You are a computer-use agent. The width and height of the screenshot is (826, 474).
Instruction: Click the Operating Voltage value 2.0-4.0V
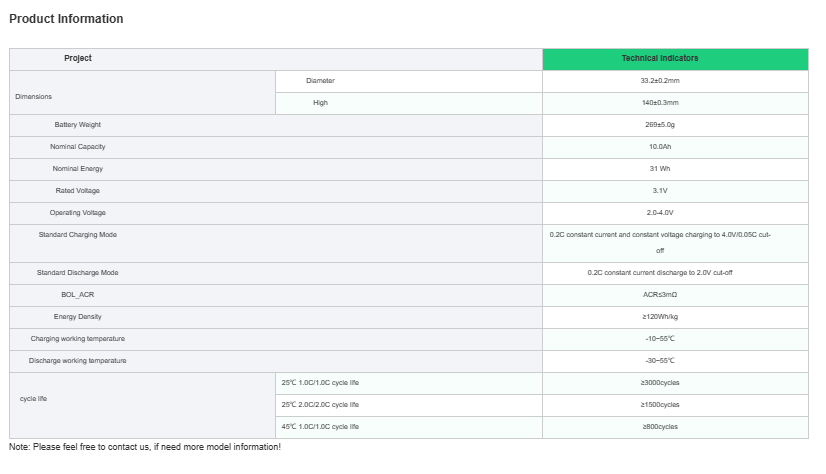pos(660,213)
